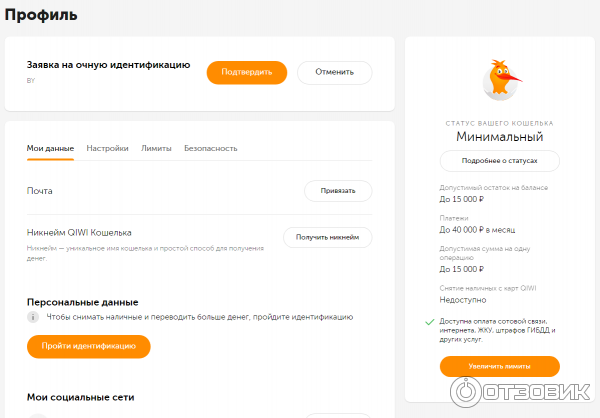Click the green checkmark next to available payments
Screen dimensions: 600x418
pos(429,321)
